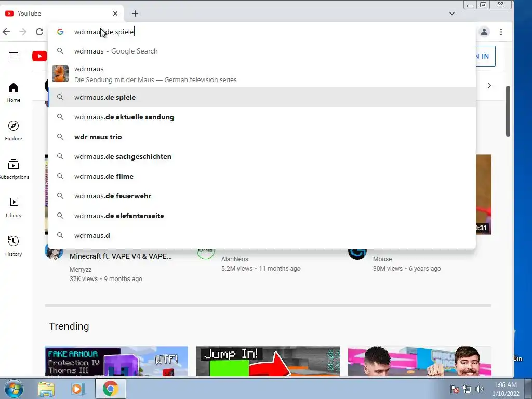Open Explore in YouTube sidebar
Viewport: 532px width, 399px height.
14,130
